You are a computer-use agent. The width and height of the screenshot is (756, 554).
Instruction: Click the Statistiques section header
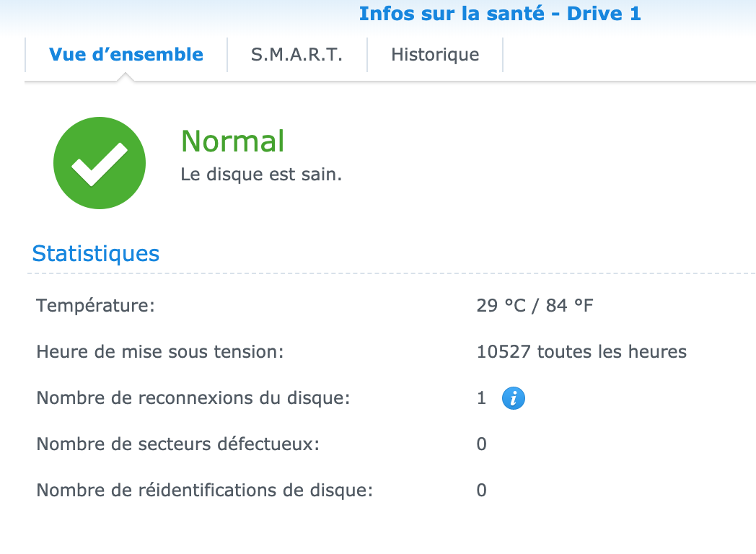click(96, 254)
